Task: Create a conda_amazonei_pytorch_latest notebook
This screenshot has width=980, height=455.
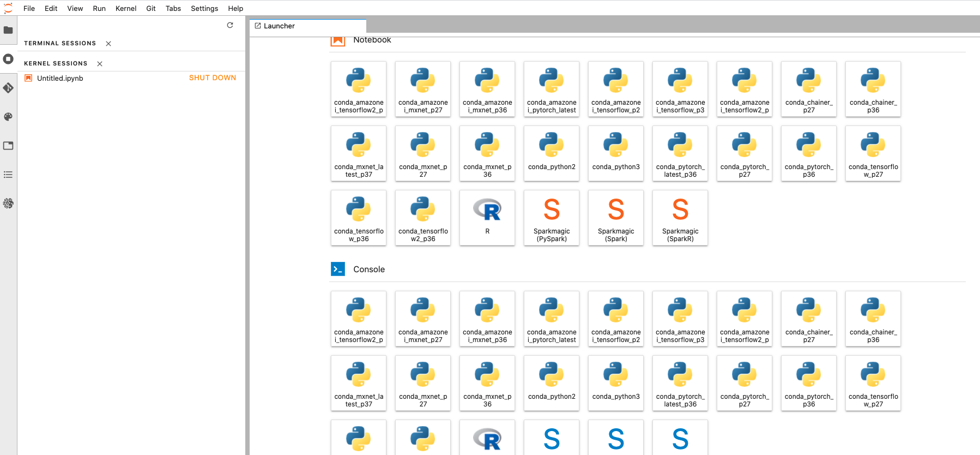Action: [552, 89]
